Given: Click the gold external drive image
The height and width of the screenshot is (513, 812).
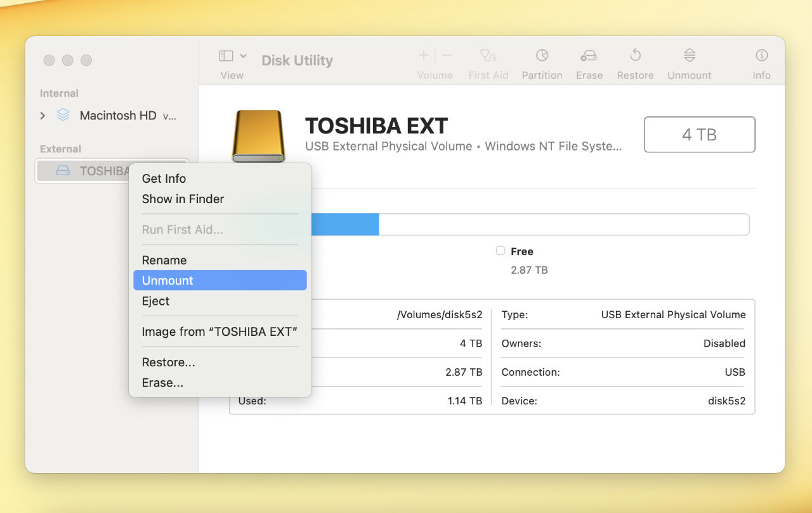Looking at the screenshot, I should (x=258, y=136).
